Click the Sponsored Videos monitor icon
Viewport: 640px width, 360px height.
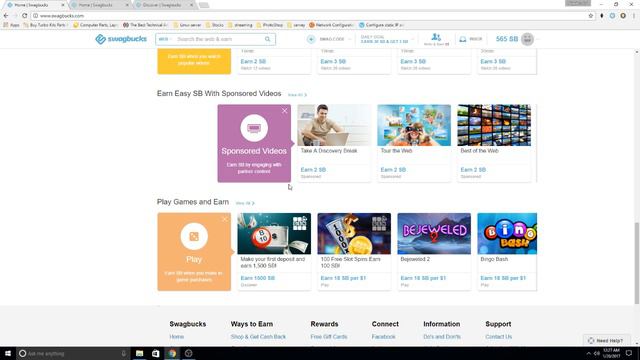click(x=254, y=128)
